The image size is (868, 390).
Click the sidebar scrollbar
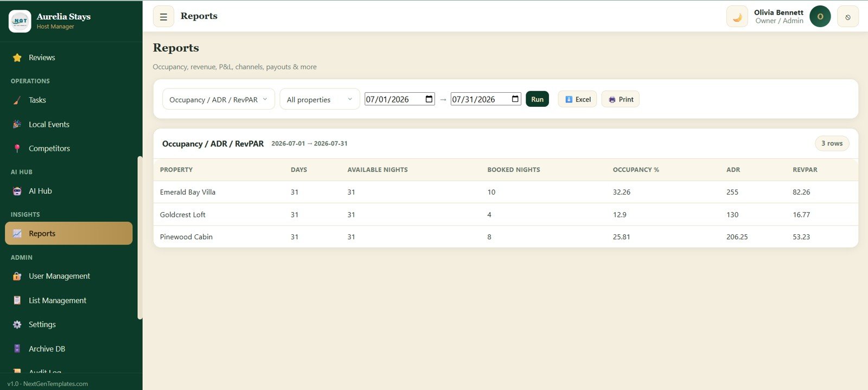click(x=140, y=238)
